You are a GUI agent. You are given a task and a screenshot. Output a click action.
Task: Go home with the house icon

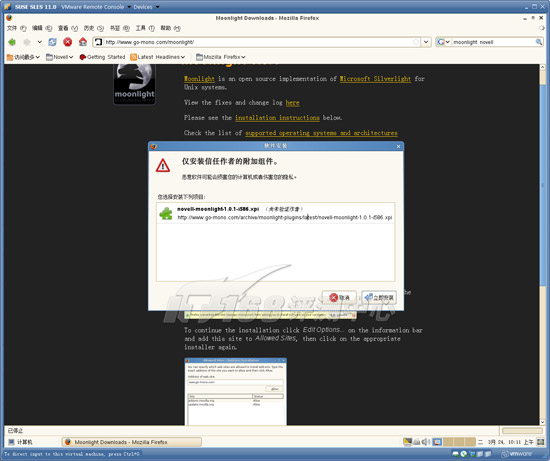click(x=83, y=42)
